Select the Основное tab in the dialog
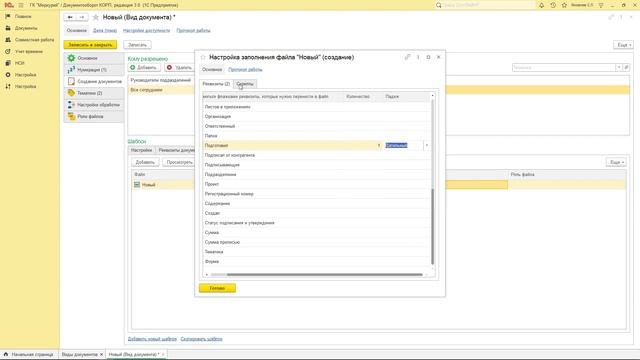This screenshot has width=640, height=360. point(212,69)
